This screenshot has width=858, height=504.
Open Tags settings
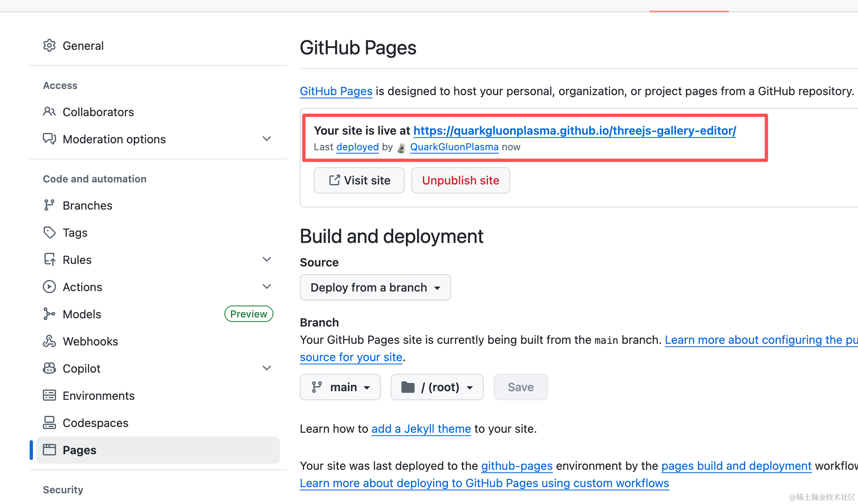(x=158, y=233)
